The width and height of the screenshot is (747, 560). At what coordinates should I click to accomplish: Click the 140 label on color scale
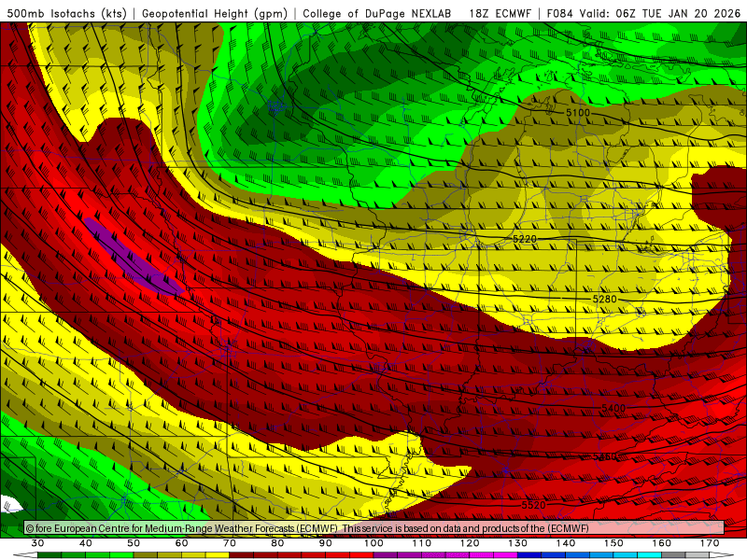coord(566,543)
